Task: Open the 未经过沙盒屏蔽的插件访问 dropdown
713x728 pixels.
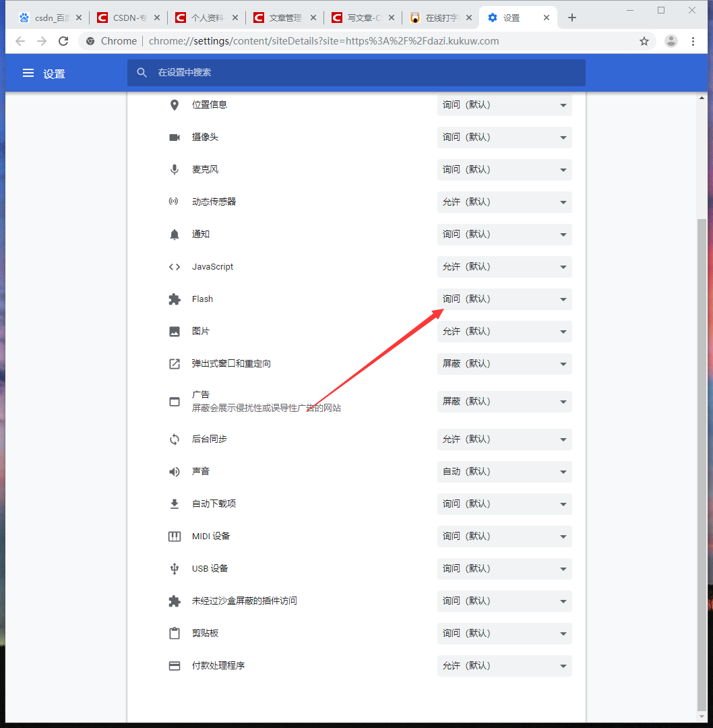Action: click(504, 601)
